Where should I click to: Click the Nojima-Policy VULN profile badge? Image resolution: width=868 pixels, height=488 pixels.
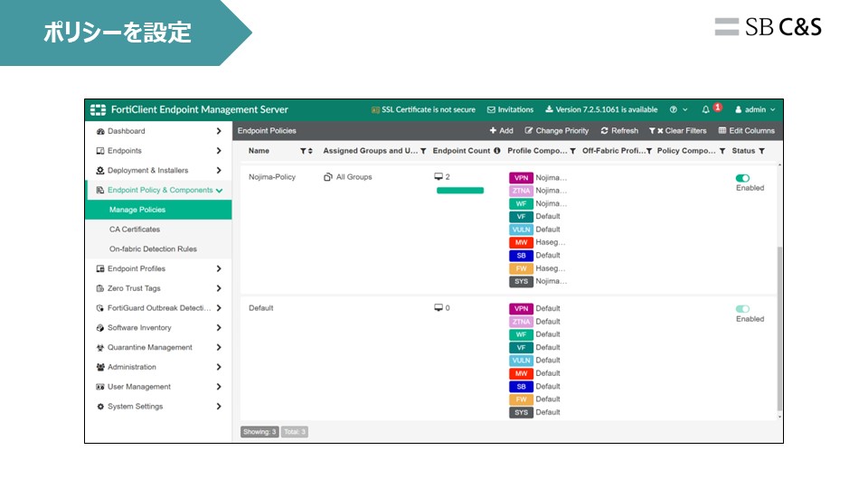point(521,229)
